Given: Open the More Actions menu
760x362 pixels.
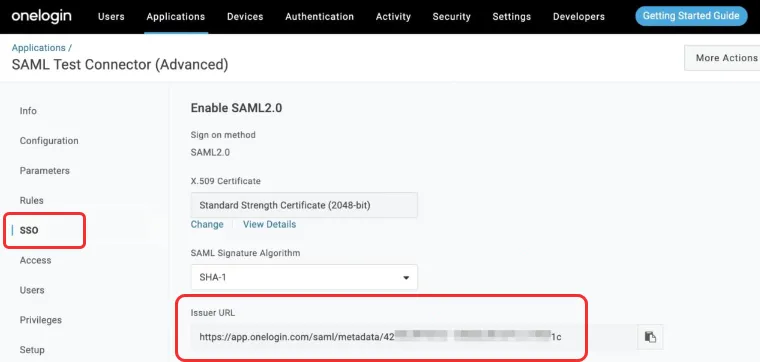Looking at the screenshot, I should [722, 58].
